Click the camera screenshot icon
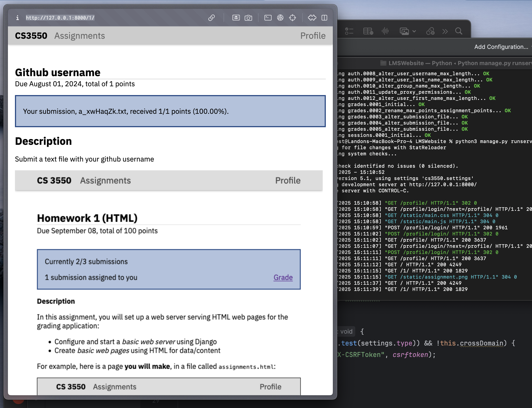This screenshot has width=532, height=408. [248, 18]
